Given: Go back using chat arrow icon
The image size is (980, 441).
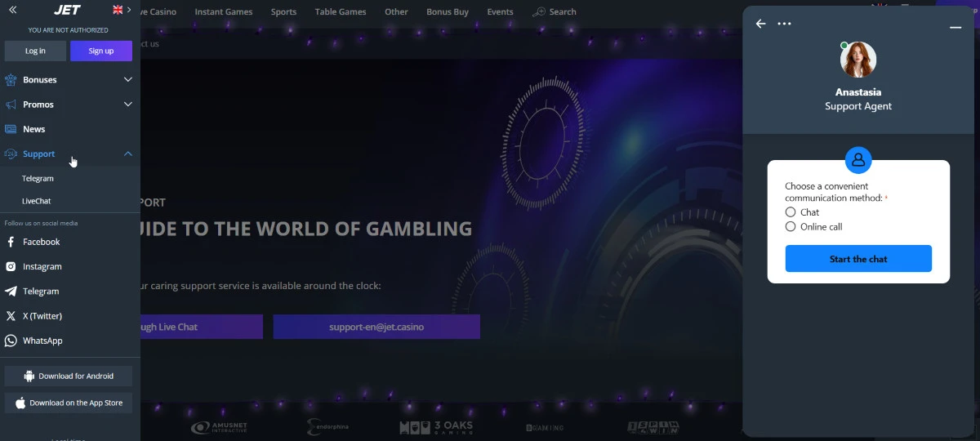Looking at the screenshot, I should [761, 24].
